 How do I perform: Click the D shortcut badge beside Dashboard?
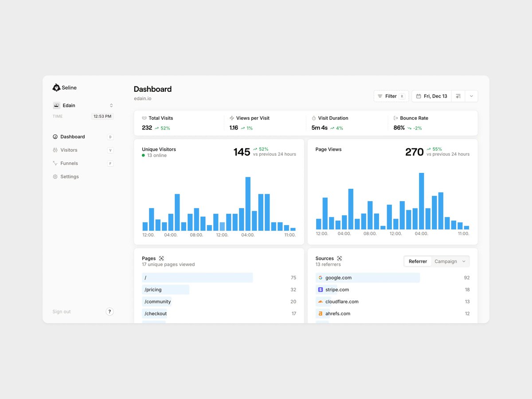[x=110, y=137]
